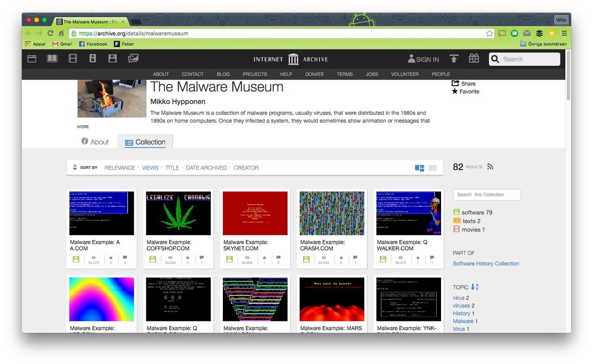Open the Gmail bookmark
Viewport: 593px width, 364px height.
click(x=62, y=44)
